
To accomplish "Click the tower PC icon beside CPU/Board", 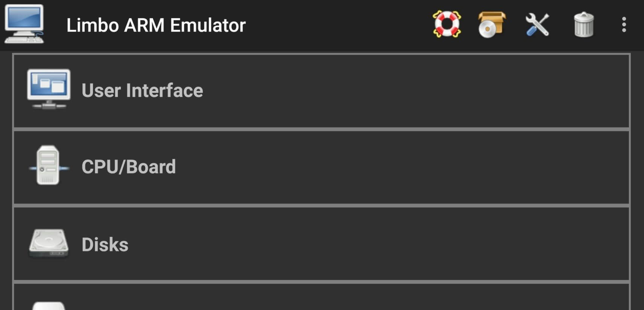I will tap(48, 166).
